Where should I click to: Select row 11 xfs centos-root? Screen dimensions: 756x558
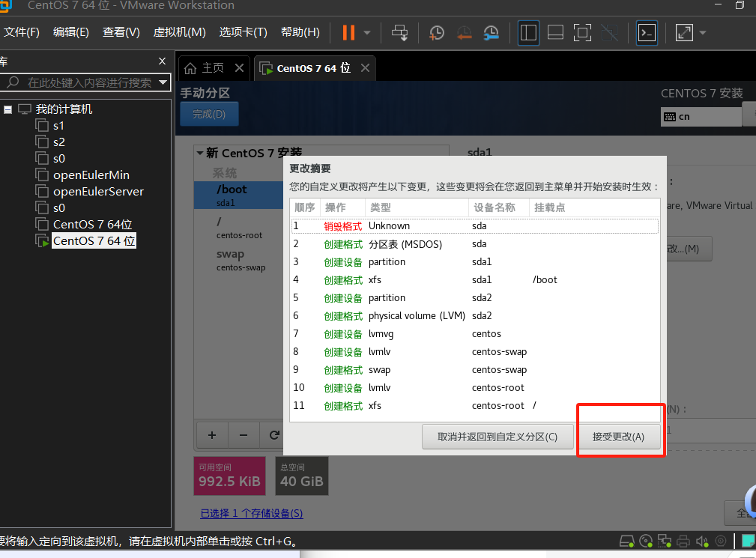tap(475, 406)
